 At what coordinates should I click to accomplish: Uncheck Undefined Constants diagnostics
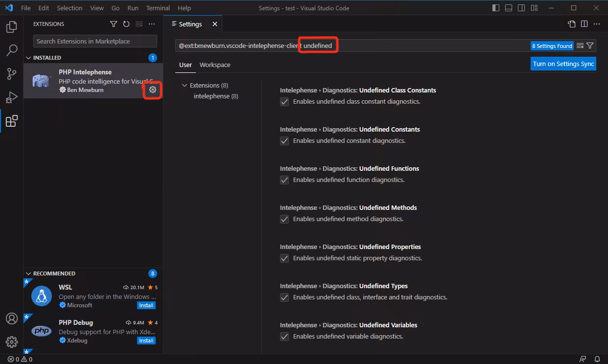[284, 141]
